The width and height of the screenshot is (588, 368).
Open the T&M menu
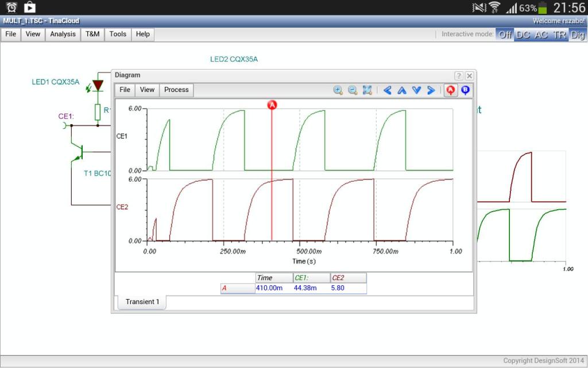click(92, 34)
